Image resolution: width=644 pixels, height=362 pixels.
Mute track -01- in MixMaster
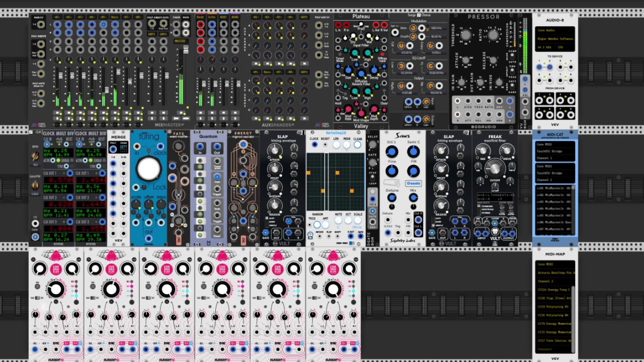tap(56, 112)
